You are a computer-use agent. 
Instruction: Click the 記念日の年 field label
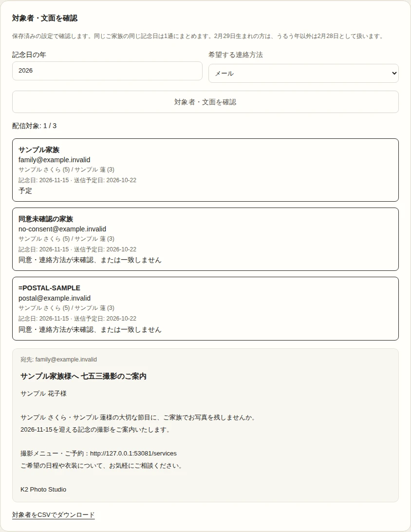pyautogui.click(x=29, y=55)
